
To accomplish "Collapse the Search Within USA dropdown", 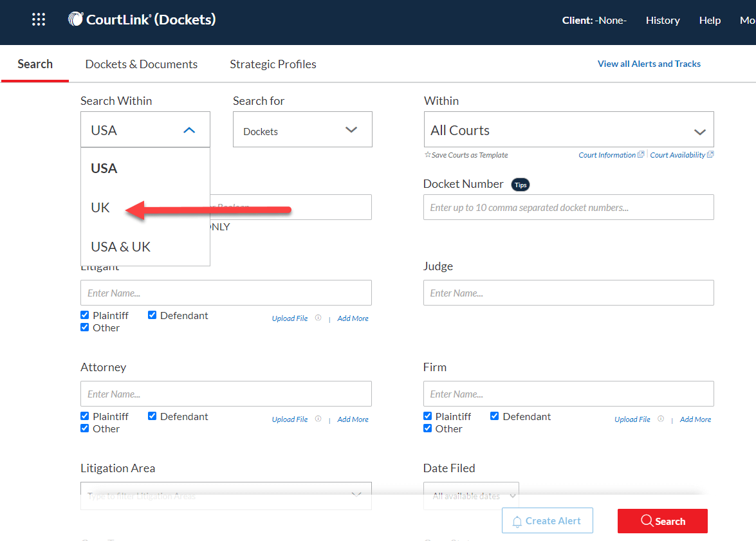I will coord(145,130).
